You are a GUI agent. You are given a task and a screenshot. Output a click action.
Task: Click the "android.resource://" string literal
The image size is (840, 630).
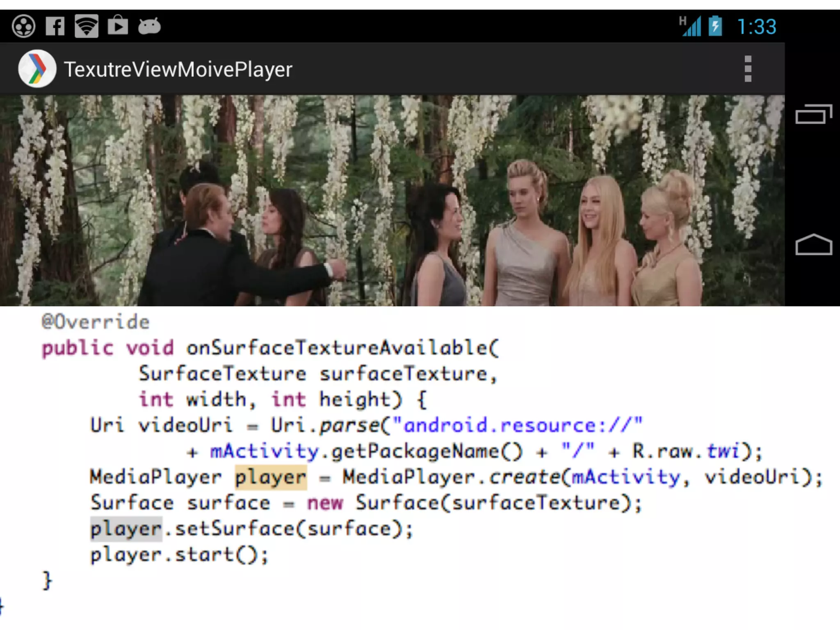pyautogui.click(x=517, y=425)
